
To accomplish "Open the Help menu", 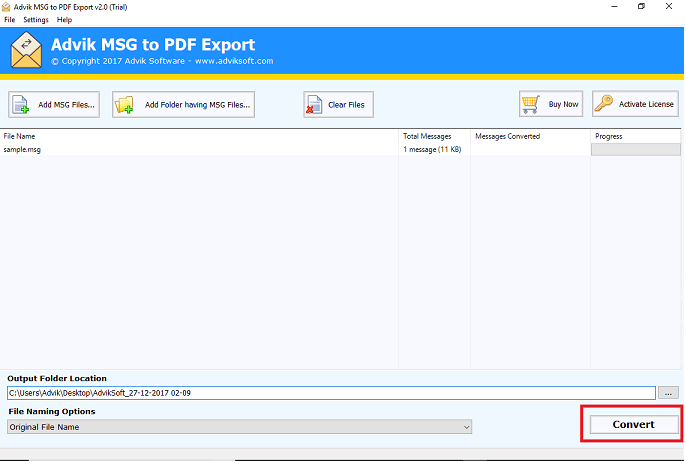I will click(64, 20).
